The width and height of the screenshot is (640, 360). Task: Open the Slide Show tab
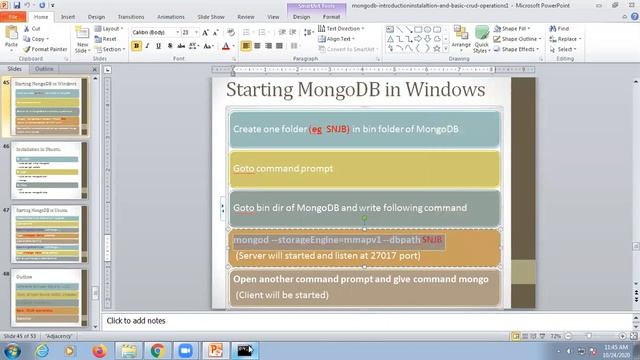pos(211,17)
